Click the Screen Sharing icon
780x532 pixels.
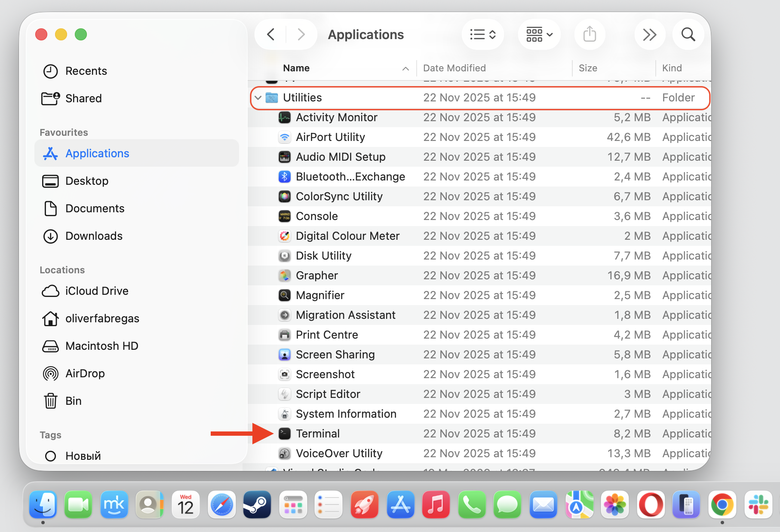click(x=284, y=355)
